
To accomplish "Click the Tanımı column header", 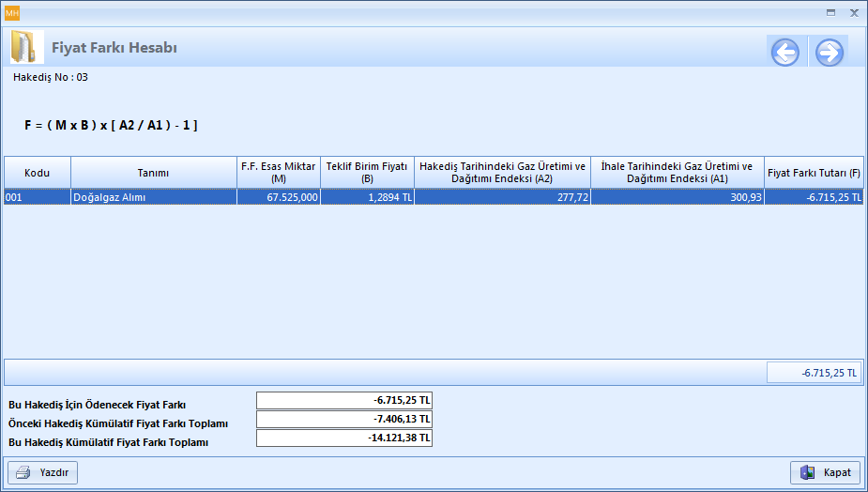I will click(x=153, y=173).
